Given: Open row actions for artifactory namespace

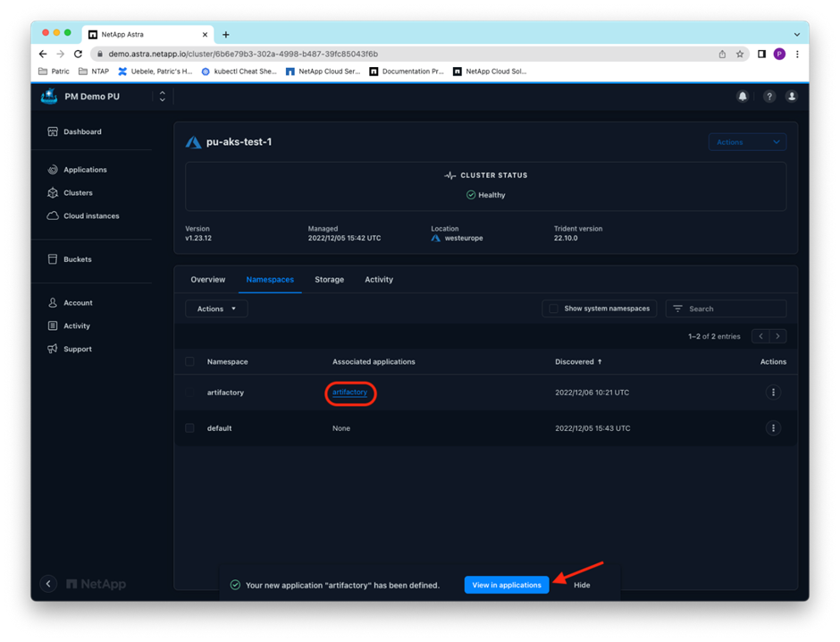Looking at the screenshot, I should 773,393.
